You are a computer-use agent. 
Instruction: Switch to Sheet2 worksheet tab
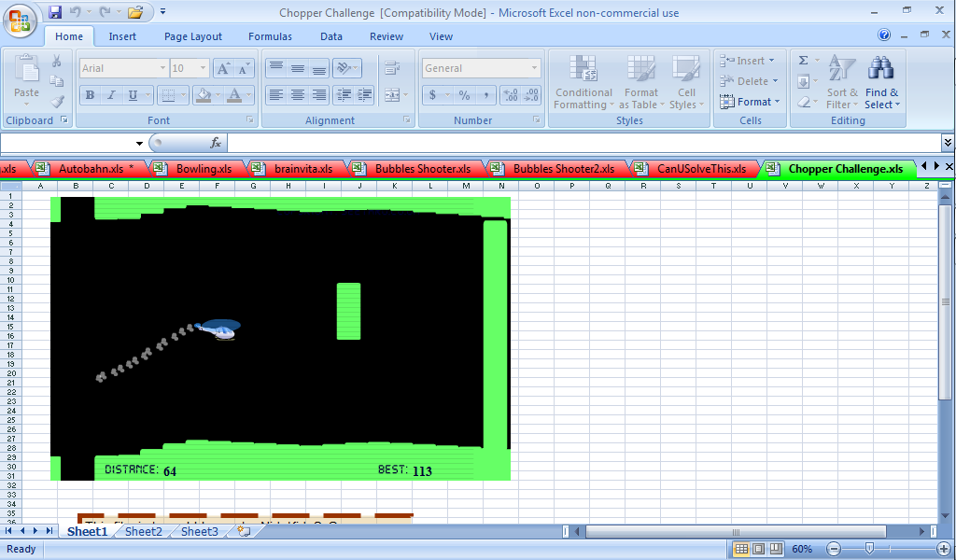(x=143, y=531)
